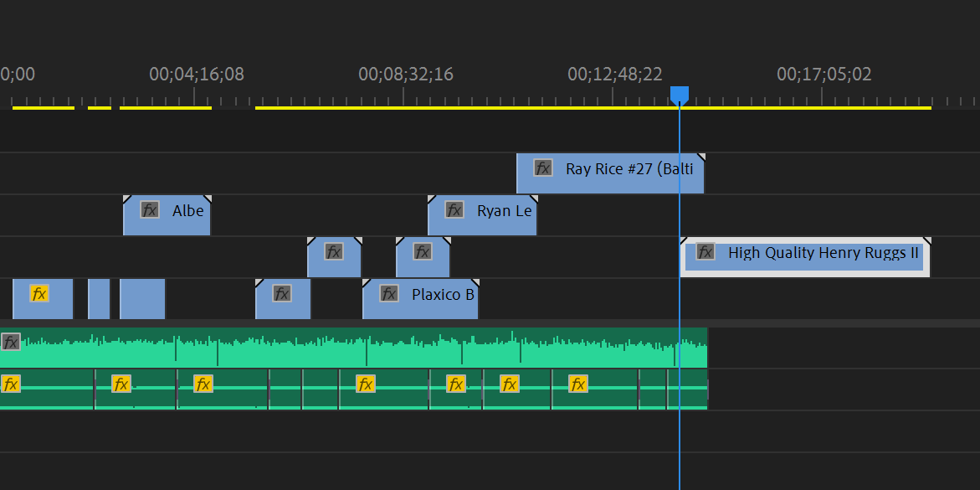The width and height of the screenshot is (980, 490).
Task: Click the fx badge on Ray Rice #27 clip
Action: pos(543,168)
